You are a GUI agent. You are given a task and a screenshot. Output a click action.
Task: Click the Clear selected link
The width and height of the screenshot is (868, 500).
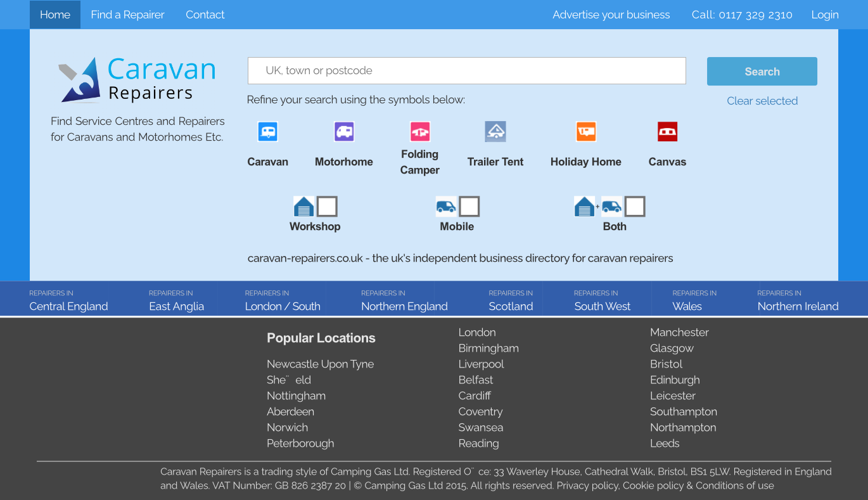(x=762, y=101)
